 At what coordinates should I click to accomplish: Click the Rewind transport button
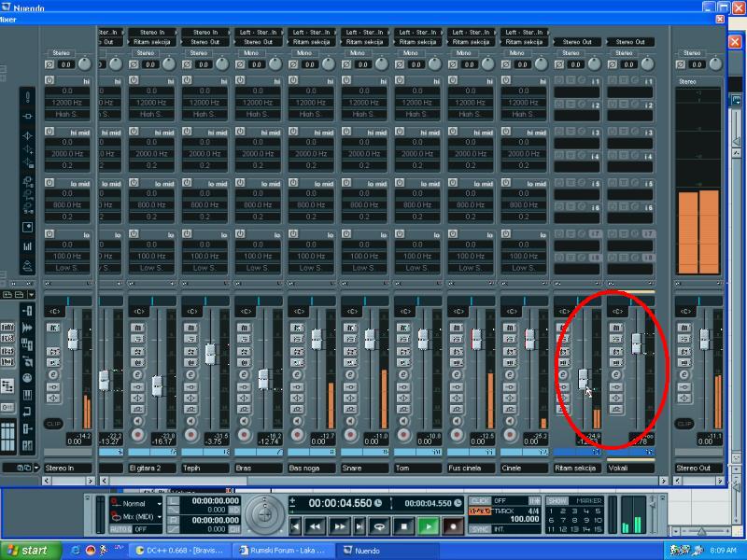(316, 526)
